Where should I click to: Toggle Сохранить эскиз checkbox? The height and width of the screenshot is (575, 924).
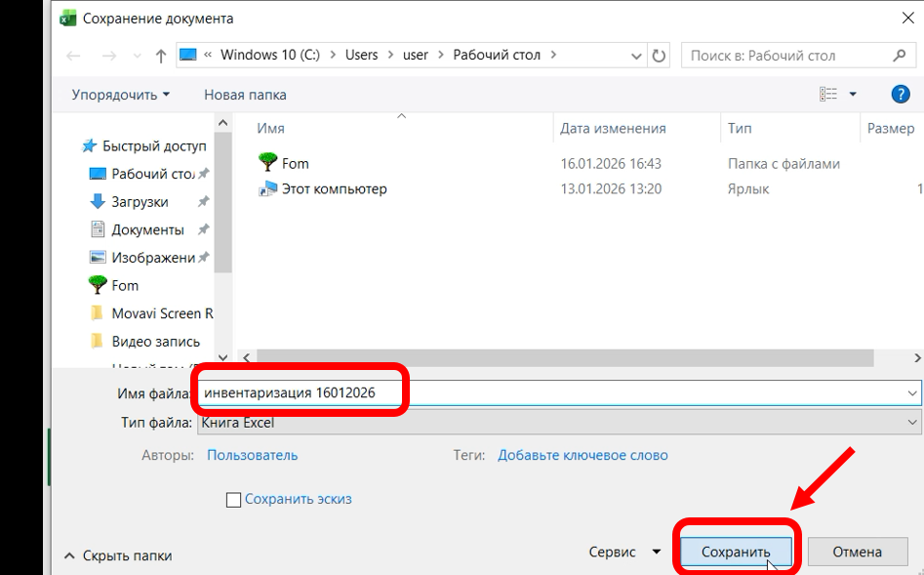(x=233, y=500)
